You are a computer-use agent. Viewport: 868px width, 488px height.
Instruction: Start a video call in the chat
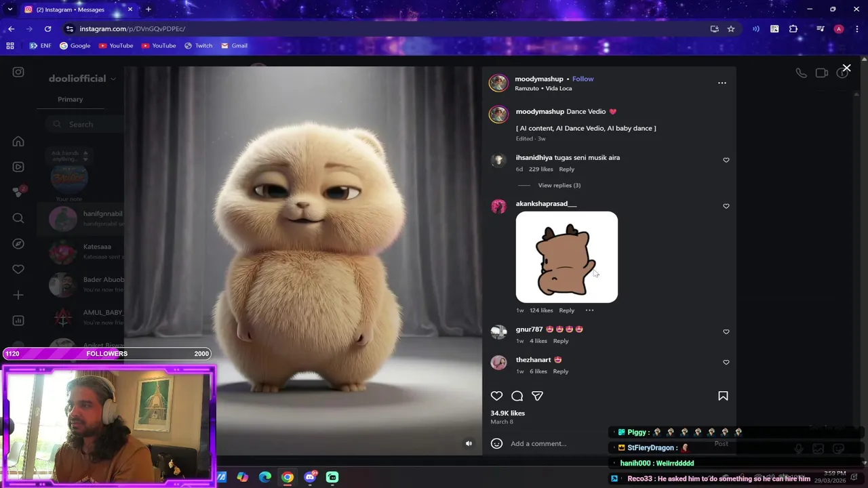click(x=822, y=73)
